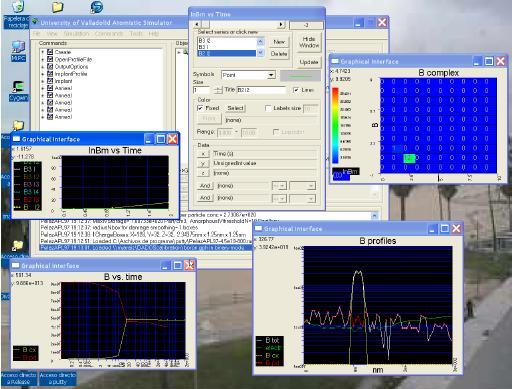Select the first series in series list
This screenshot has width=512, height=389.
[x=226, y=41]
